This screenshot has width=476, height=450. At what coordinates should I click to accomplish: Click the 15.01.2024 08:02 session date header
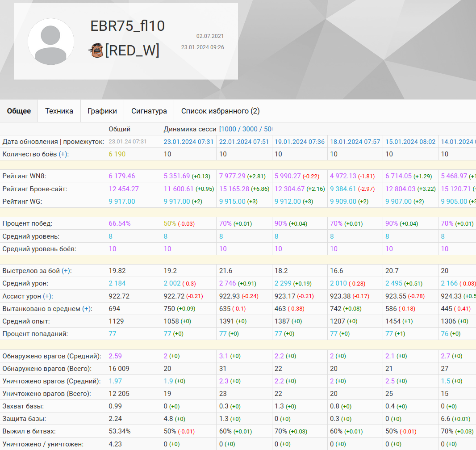410,142
